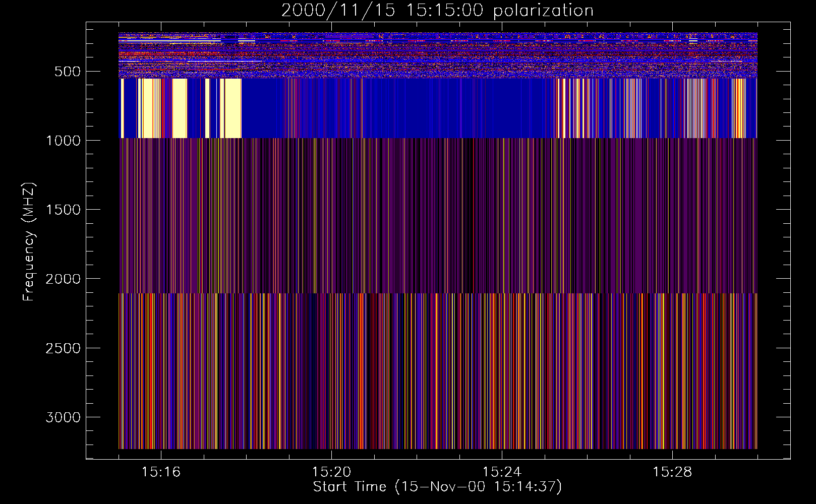Click the 15:28 time tick label

(672, 472)
